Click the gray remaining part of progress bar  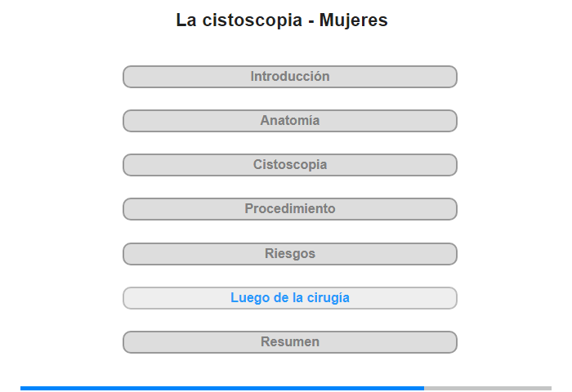coord(488,389)
